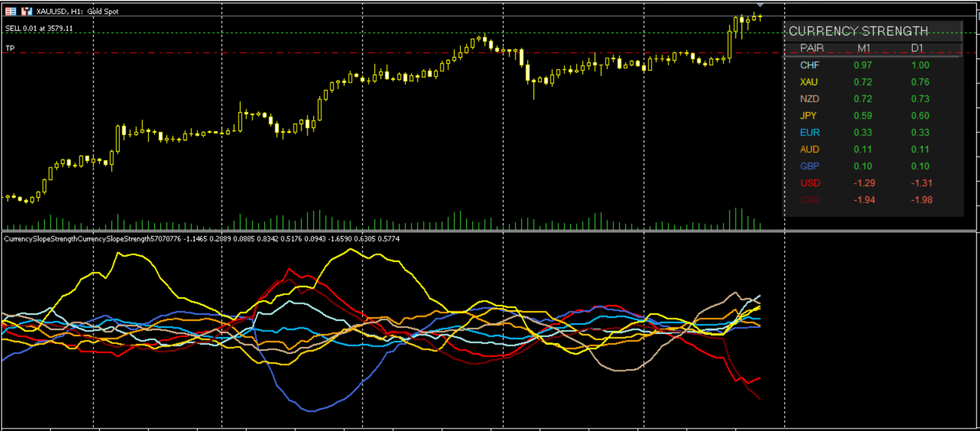Click EUR D1 value 0.33
980x431 pixels.
coord(920,132)
